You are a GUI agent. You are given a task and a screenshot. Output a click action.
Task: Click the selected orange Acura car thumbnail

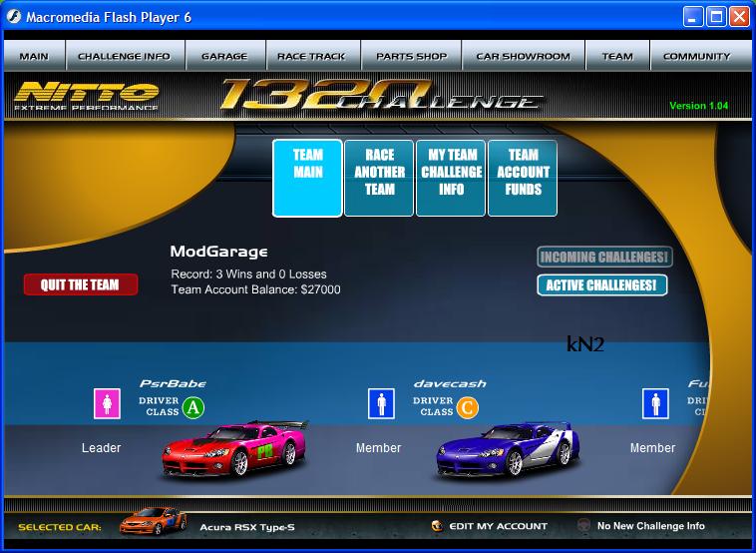153,521
